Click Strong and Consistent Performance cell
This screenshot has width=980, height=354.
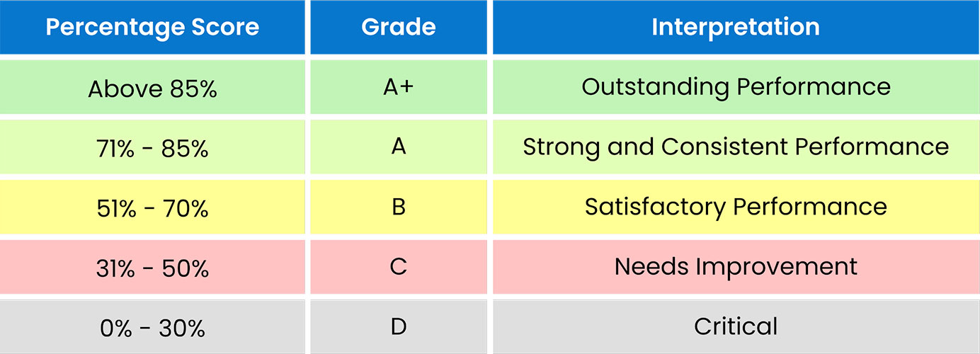[736, 147]
